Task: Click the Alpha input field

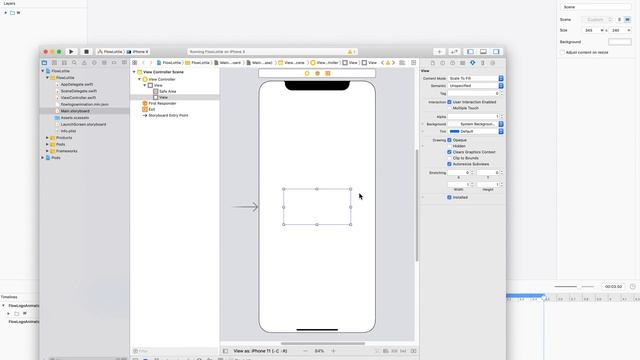Action: point(473,117)
